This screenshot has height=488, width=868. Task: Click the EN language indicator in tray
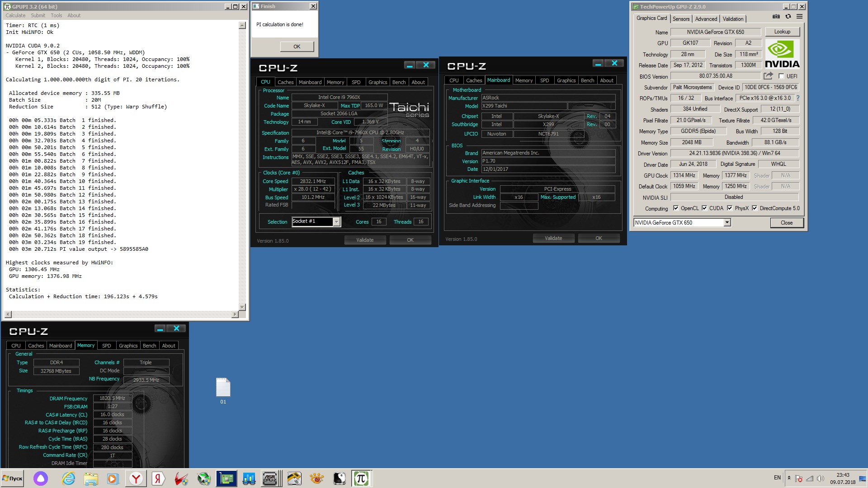pos(777,478)
